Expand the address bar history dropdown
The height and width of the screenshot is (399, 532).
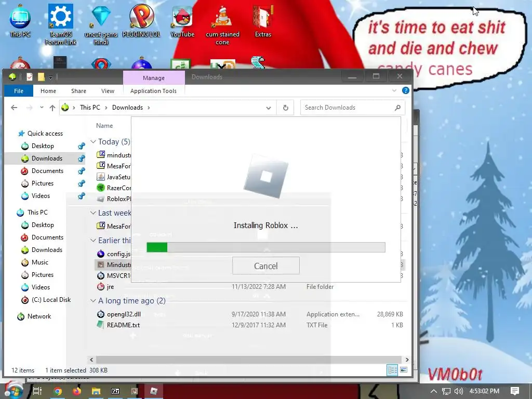[x=269, y=108]
